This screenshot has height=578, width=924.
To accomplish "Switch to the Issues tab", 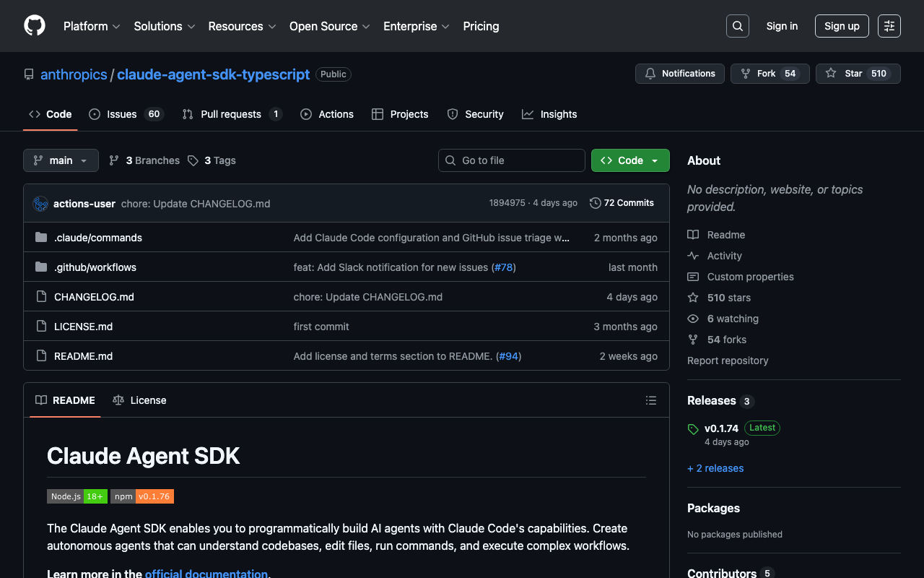I will coord(121,114).
